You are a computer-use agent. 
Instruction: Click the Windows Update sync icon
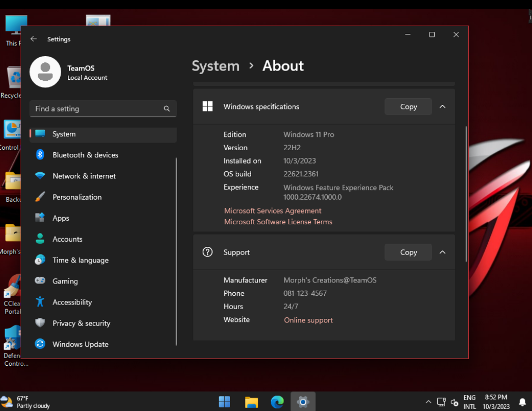click(40, 344)
